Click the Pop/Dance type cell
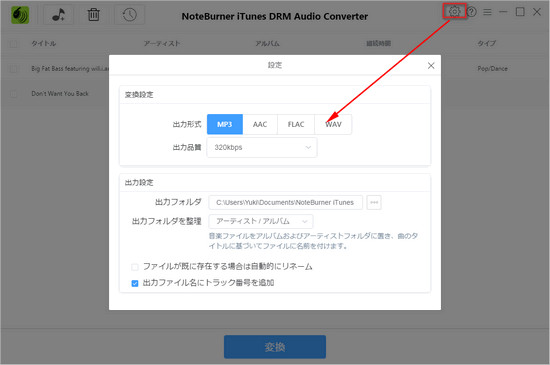 click(x=492, y=69)
